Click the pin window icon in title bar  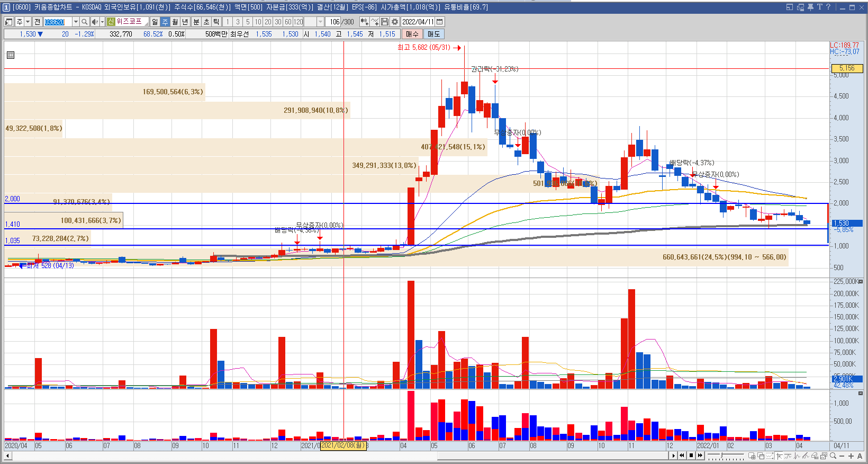click(x=810, y=7)
